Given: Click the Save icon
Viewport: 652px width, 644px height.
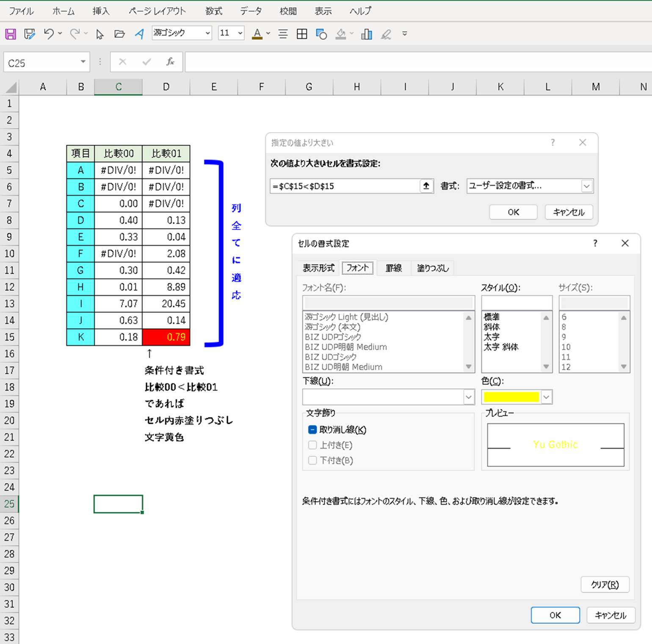Looking at the screenshot, I should pos(10,34).
